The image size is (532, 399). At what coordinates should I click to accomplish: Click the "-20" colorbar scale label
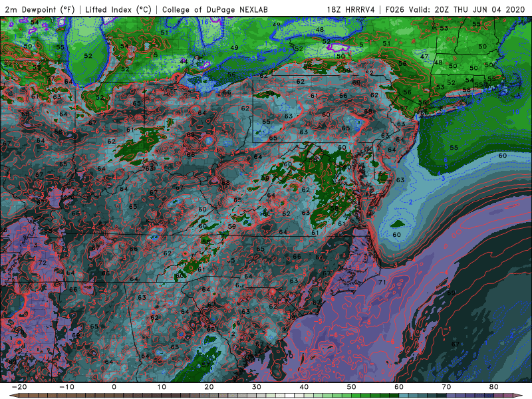coord(19,387)
